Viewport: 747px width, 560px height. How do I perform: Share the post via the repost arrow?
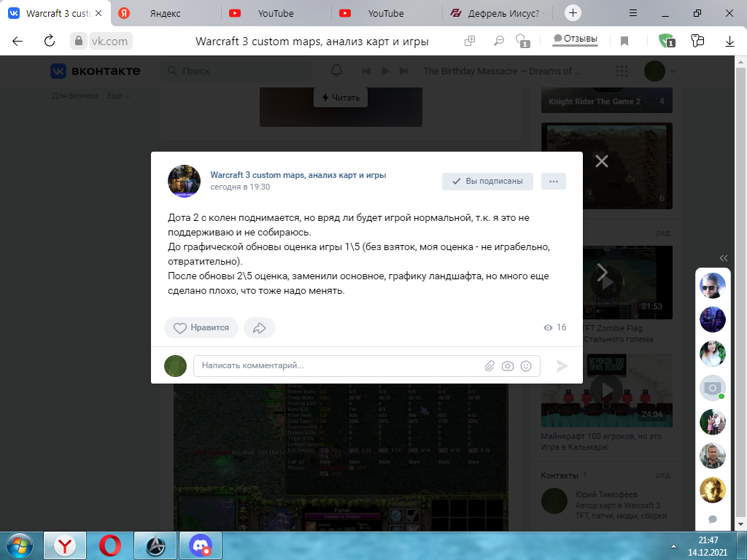tap(259, 327)
